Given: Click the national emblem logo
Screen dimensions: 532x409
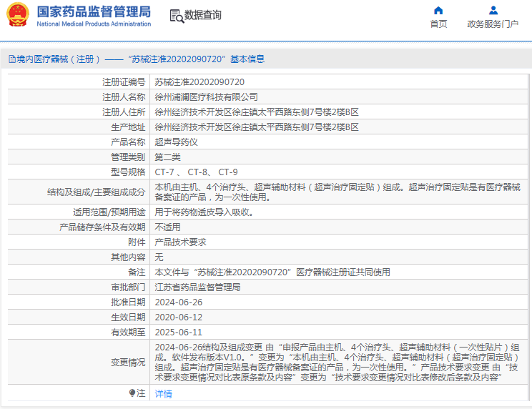Looking at the screenshot, I should click(18, 14).
